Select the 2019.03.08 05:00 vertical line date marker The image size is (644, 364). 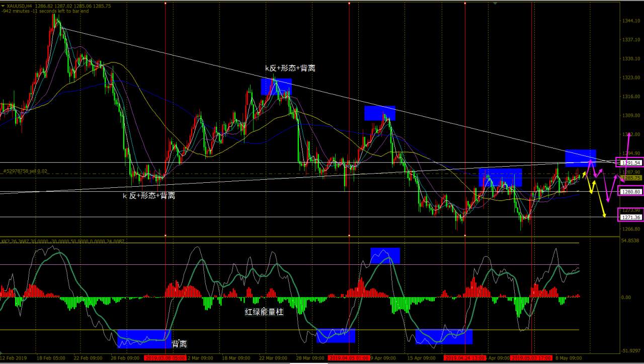(165, 358)
